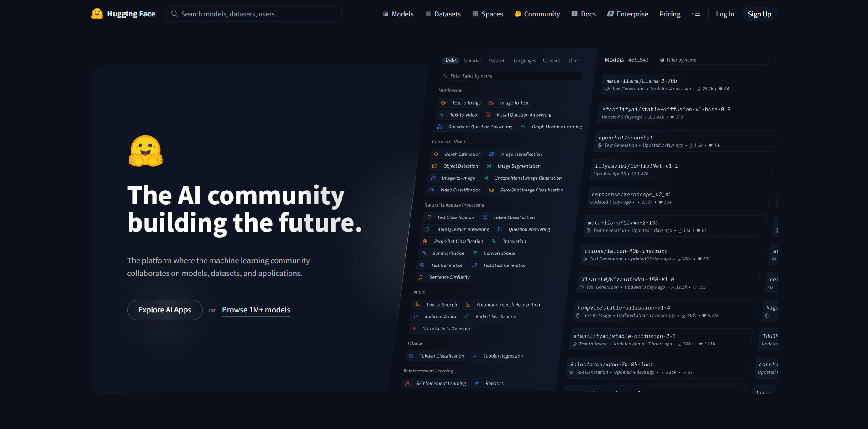Click the large hugging emoji mascot
This screenshot has height=429, width=868.
(x=146, y=151)
